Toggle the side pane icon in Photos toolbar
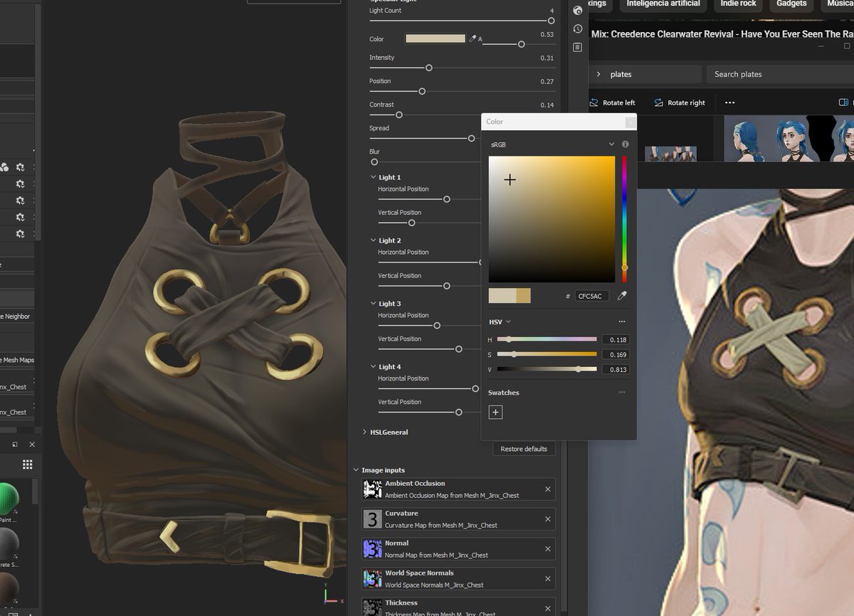 (x=843, y=102)
